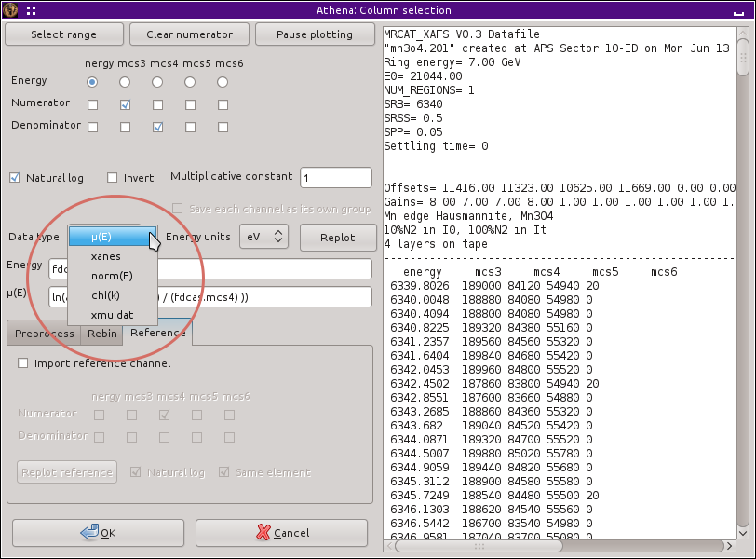Click the 'MRCAT_XAFS V0.3 Datafile' line
The width and height of the screenshot is (756, 559).
point(462,34)
